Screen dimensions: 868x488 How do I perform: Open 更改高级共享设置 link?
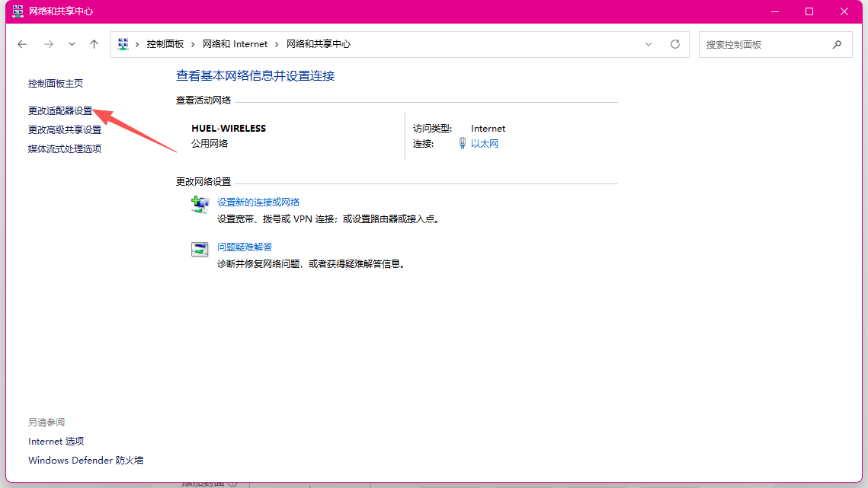click(x=65, y=130)
